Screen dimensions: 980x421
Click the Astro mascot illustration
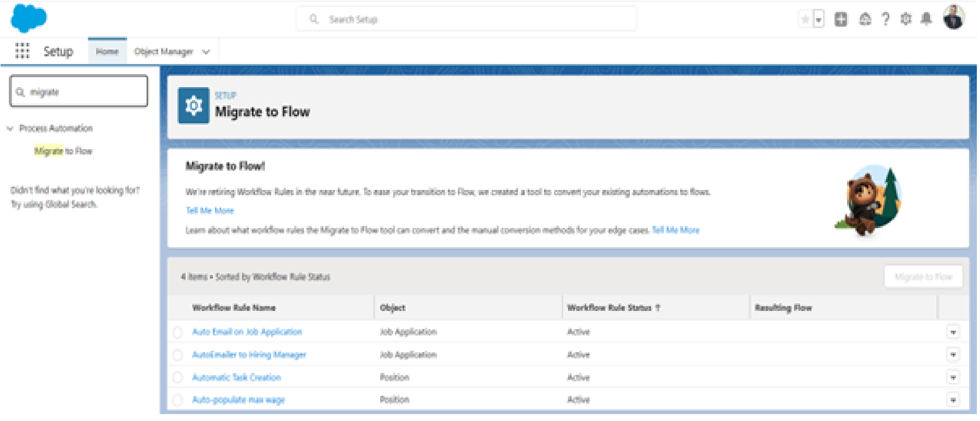point(868,201)
